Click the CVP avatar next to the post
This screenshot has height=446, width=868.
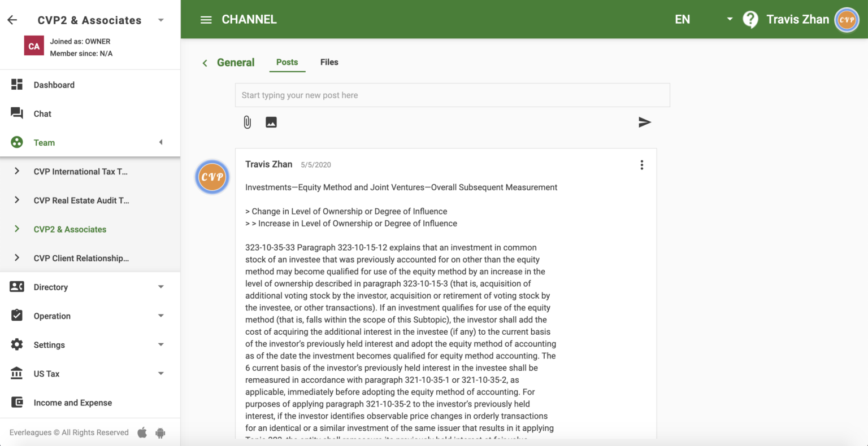pos(212,177)
